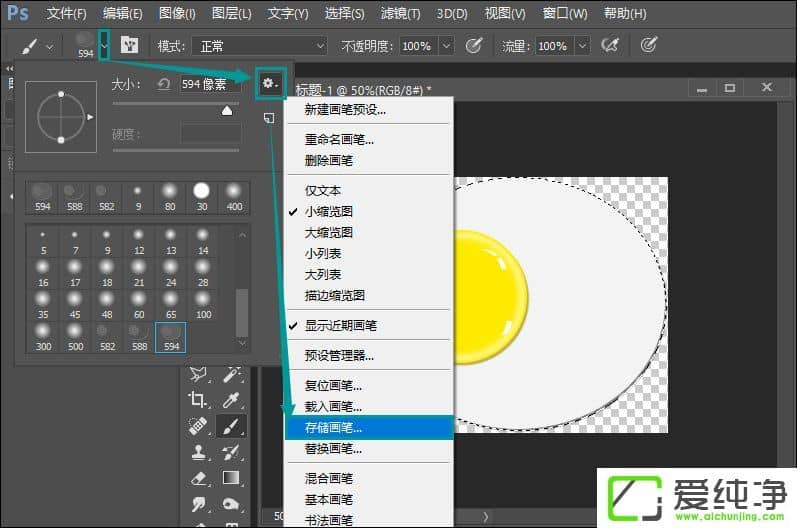The width and height of the screenshot is (797, 528).
Task: Select the Crop tool in the toolbox
Action: (198, 399)
